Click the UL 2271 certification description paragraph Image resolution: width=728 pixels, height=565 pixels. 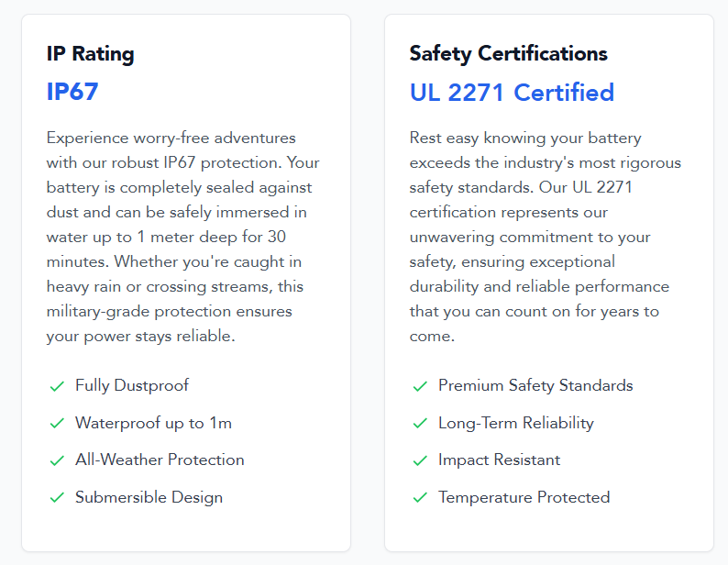[545, 237]
